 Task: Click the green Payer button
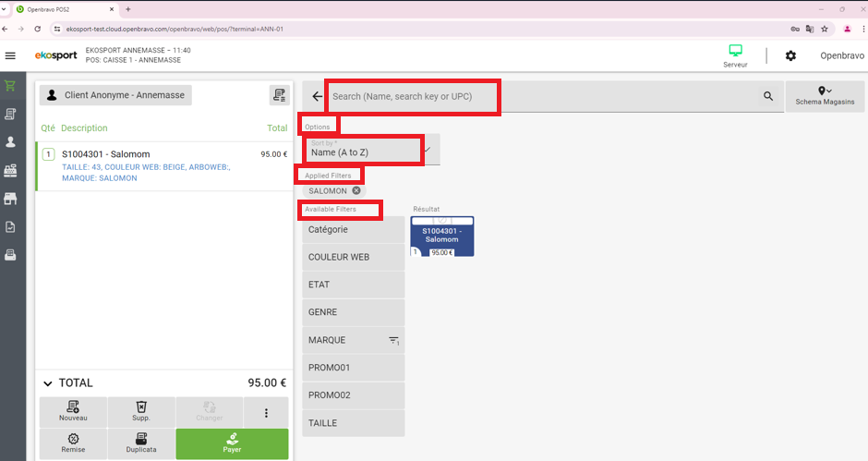[x=232, y=443]
